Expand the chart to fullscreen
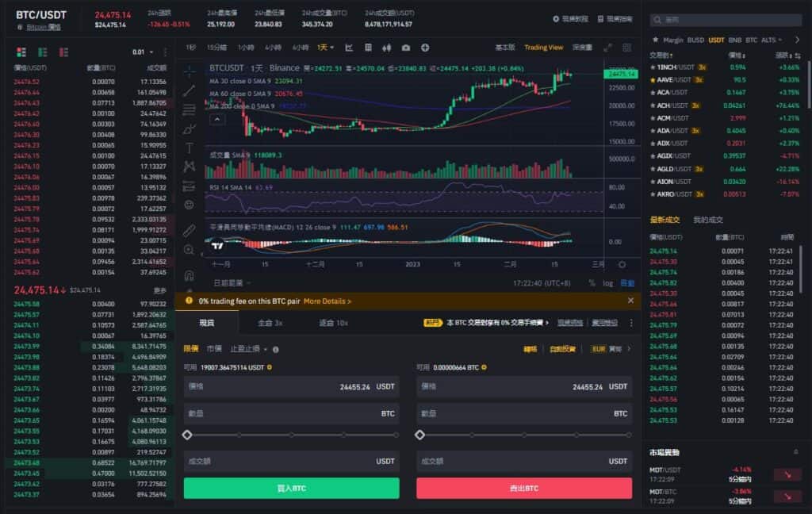812x514 pixels. pos(607,48)
